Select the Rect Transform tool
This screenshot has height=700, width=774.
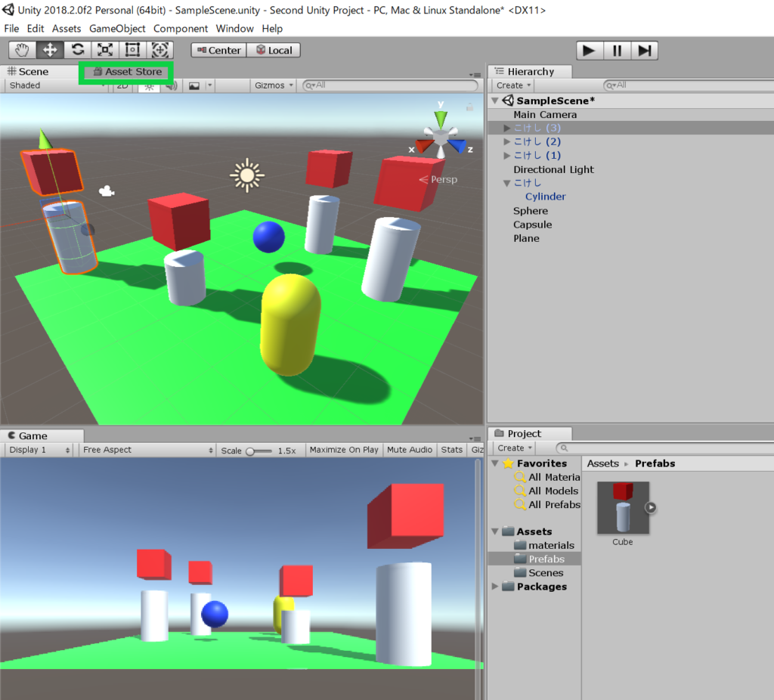132,50
